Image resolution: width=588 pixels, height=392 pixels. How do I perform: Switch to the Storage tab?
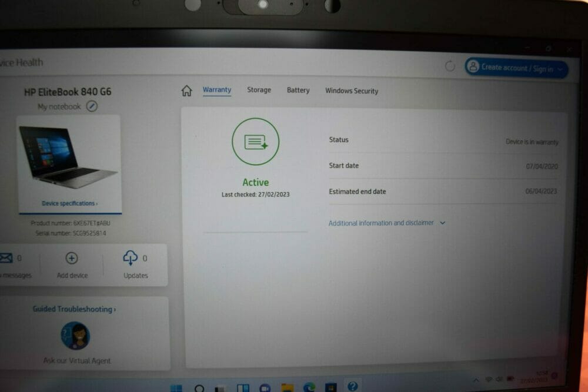pyautogui.click(x=259, y=90)
